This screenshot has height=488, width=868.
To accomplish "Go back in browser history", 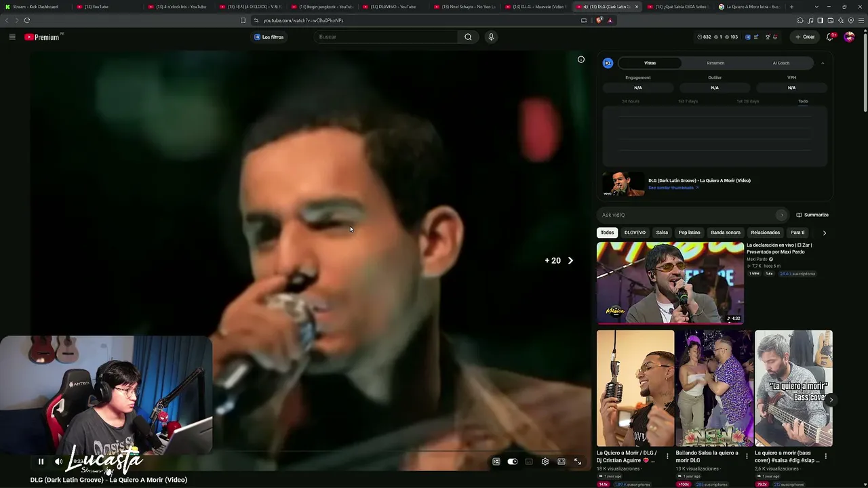I will [7, 20].
